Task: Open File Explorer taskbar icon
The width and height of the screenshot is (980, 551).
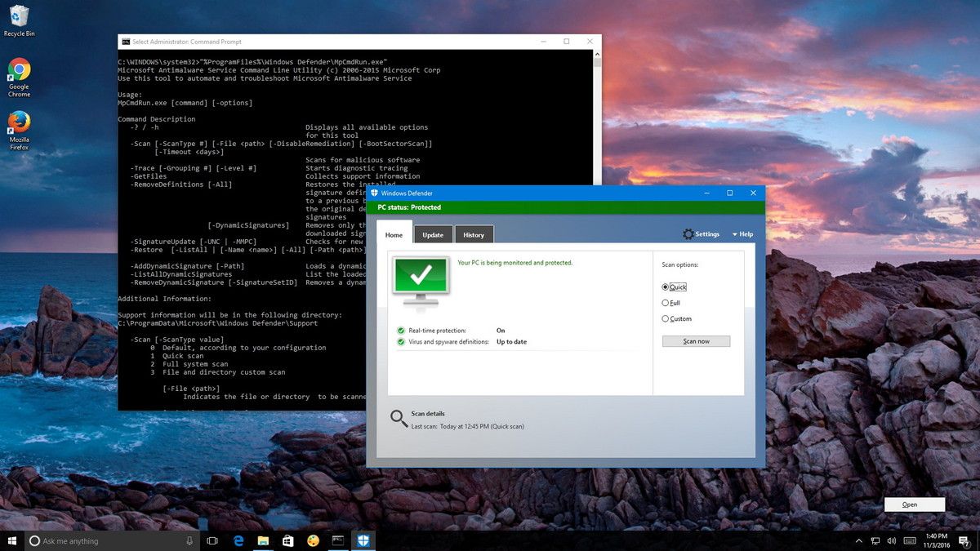Action: point(263,540)
